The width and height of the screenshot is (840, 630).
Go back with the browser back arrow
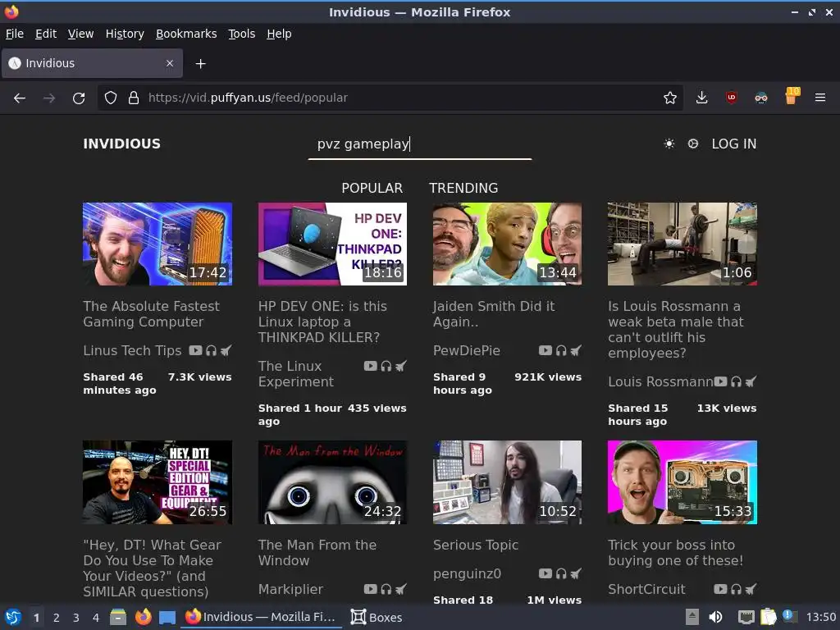click(x=20, y=98)
